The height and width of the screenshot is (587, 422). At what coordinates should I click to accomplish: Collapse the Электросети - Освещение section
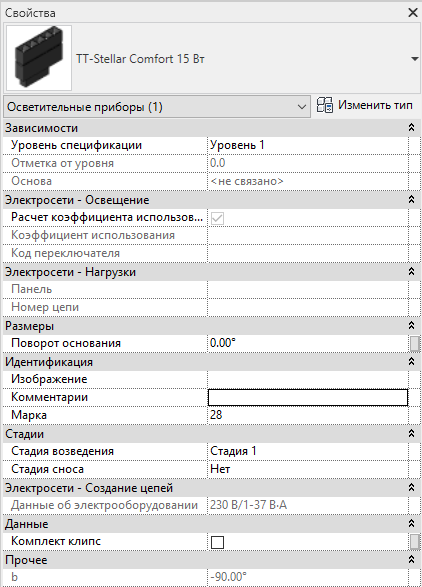411,200
